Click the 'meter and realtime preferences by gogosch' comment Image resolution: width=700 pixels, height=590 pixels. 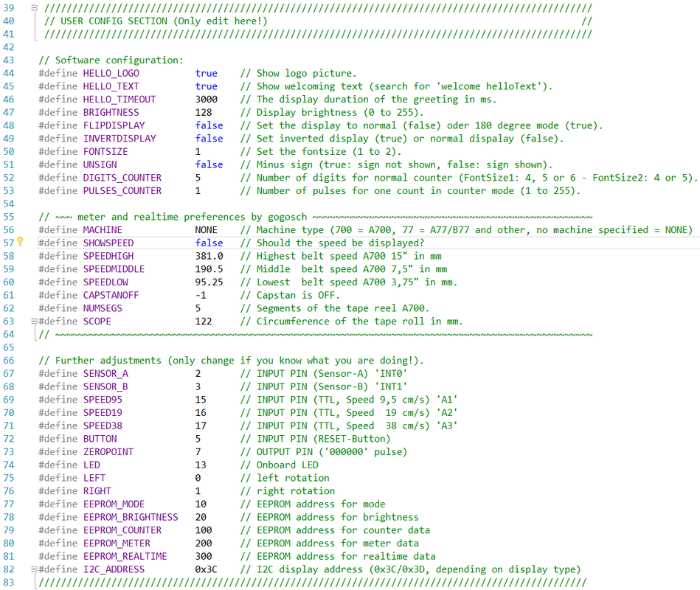(193, 217)
